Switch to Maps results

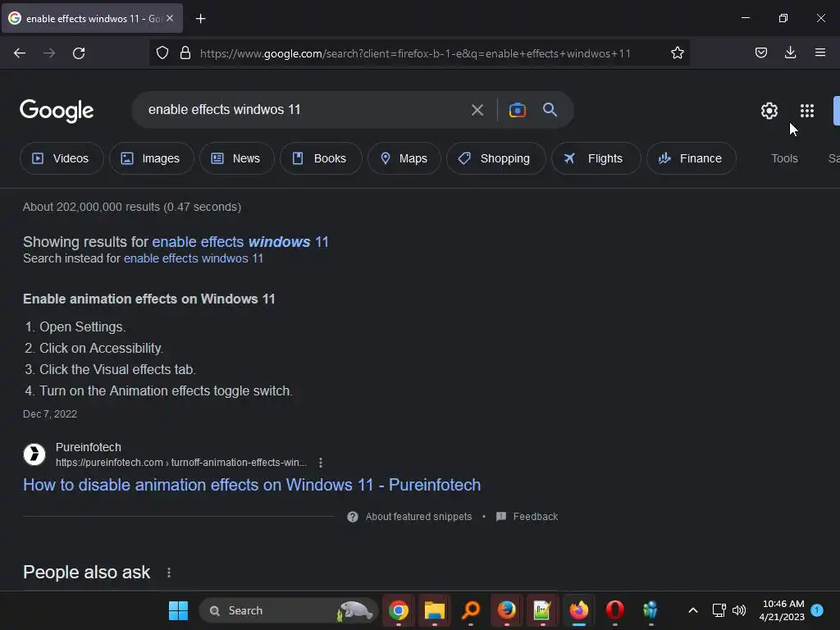pos(404,158)
